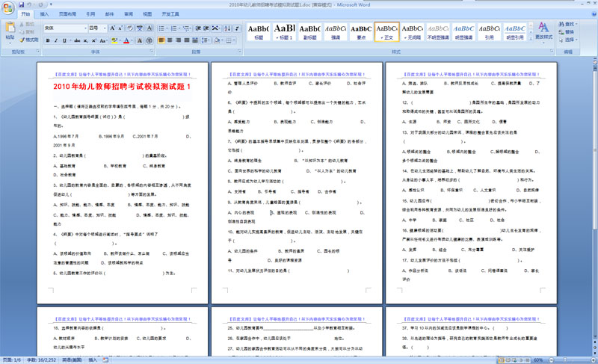598x364 pixels.
Task: Toggle strikethrough formatting
Action: click(78, 40)
